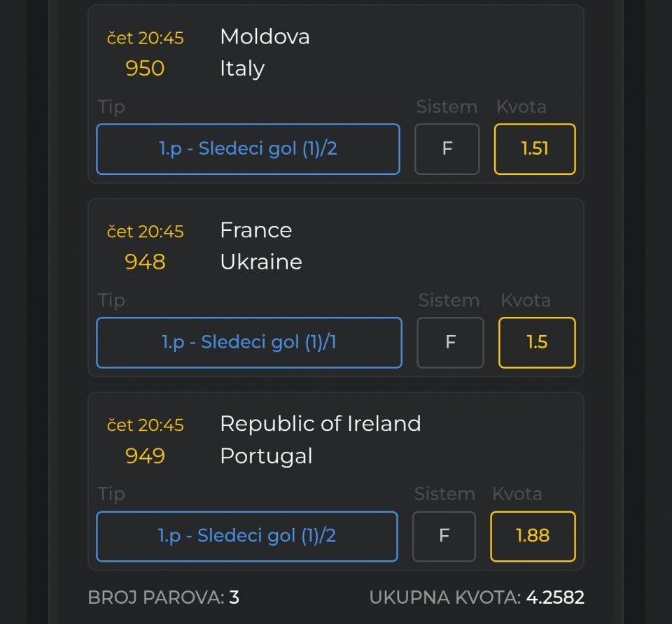
Task: Click match code 950
Action: coord(145,69)
